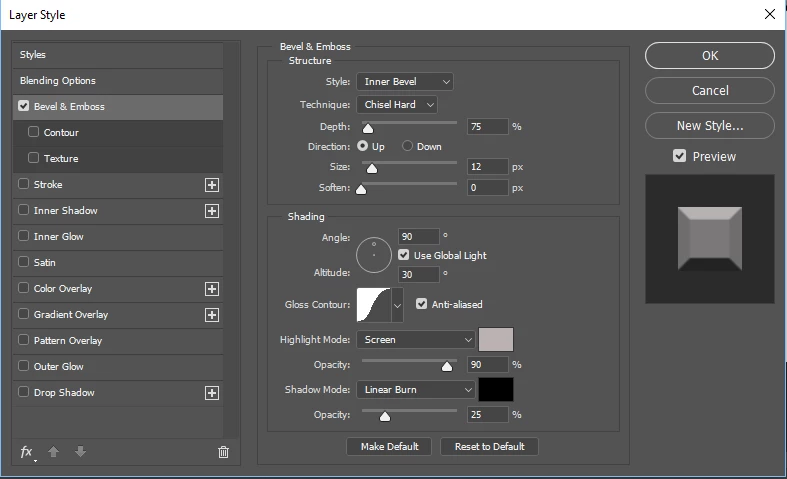
Task: Click the Highlight Opacity slider handle
Action: pyautogui.click(x=447, y=367)
